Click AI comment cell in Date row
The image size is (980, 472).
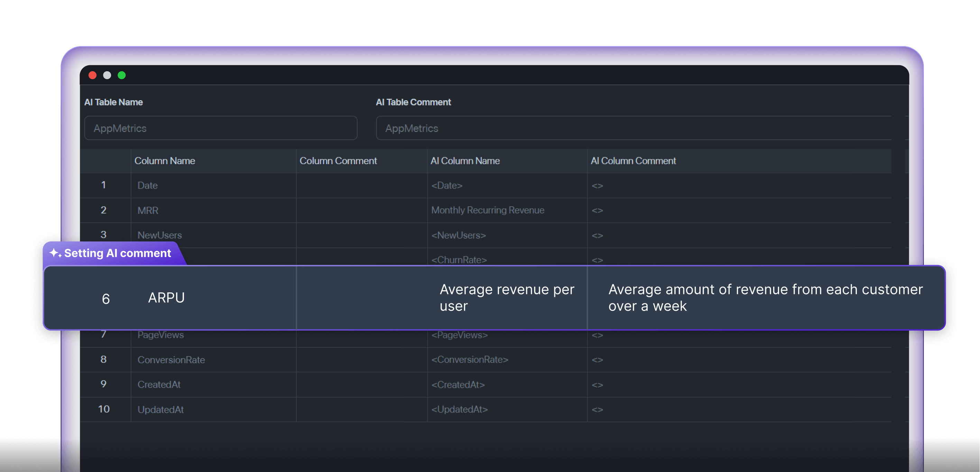point(739,186)
